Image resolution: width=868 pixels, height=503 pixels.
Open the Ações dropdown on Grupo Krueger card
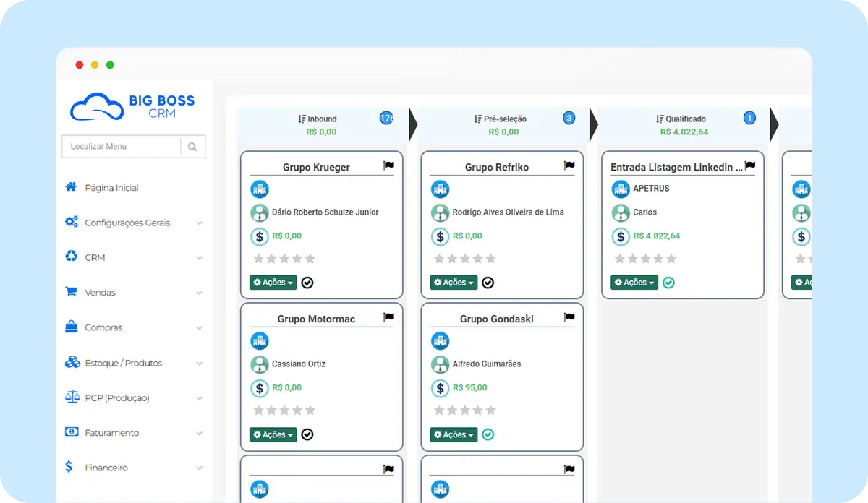[x=272, y=283]
